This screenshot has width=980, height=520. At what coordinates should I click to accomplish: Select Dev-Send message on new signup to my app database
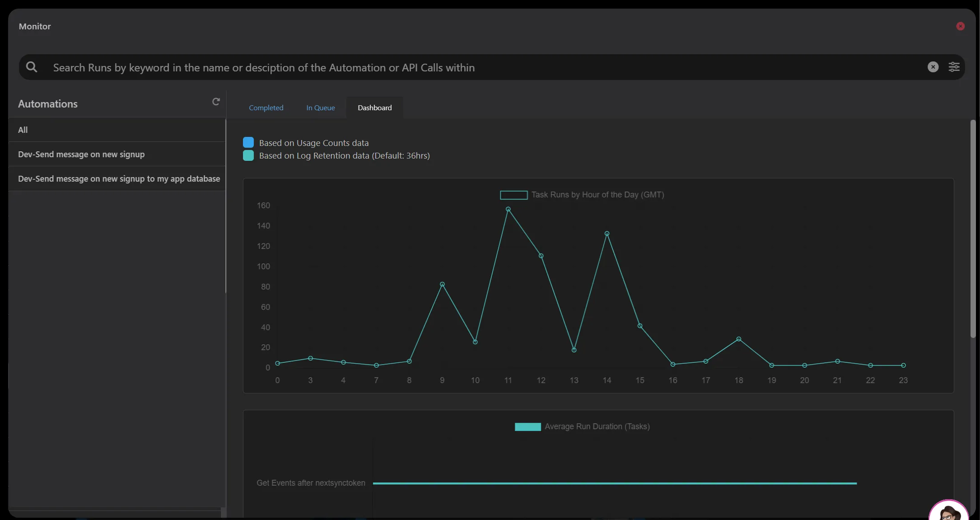pos(117,178)
